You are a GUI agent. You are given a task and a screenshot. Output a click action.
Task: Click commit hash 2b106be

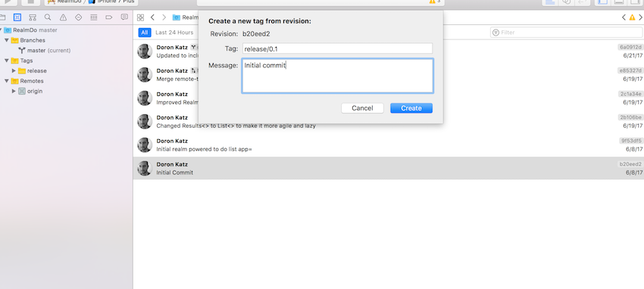coord(630,117)
